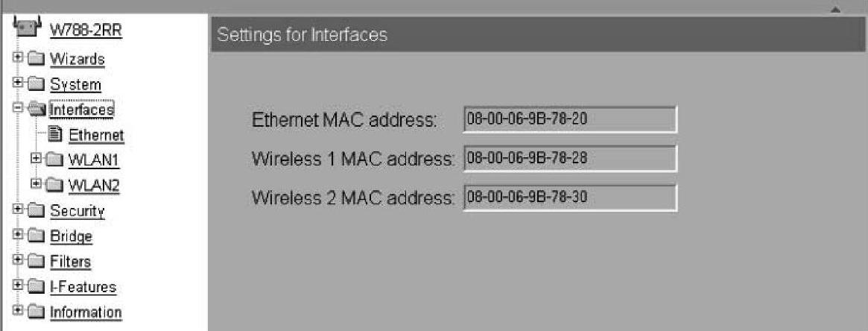This screenshot has height=331, width=868.
Task: Click the Wireless 2 MAC address field
Action: click(569, 198)
